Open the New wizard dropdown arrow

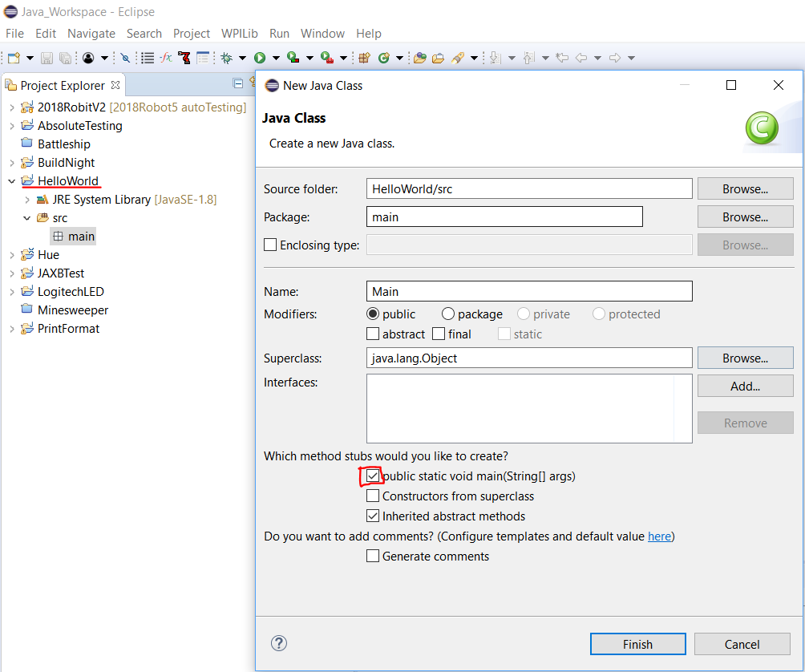pyautogui.click(x=30, y=58)
